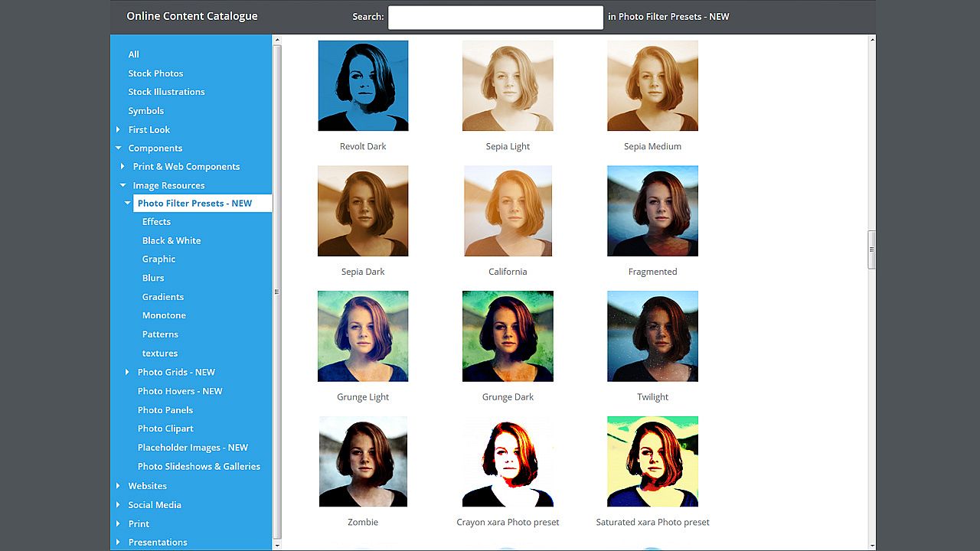Viewport: 980px width, 551px height.
Task: Click the content scrollbar up arrow
Action: pos(871,39)
